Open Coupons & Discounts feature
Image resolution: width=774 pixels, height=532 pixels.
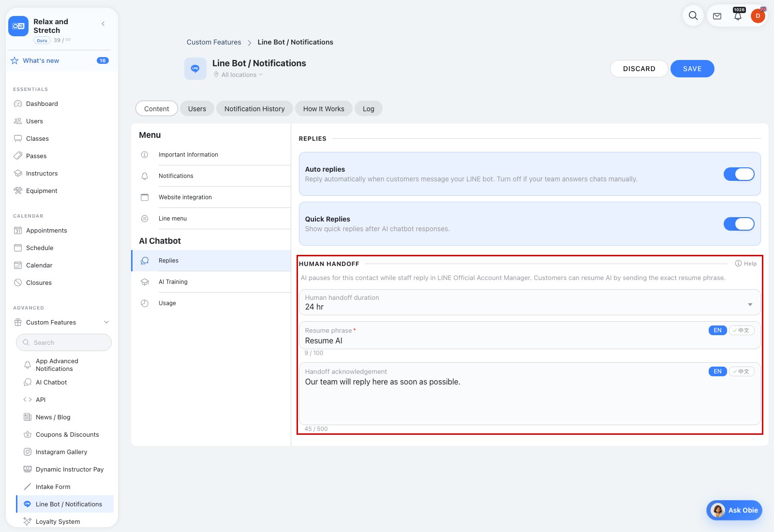[67, 434]
